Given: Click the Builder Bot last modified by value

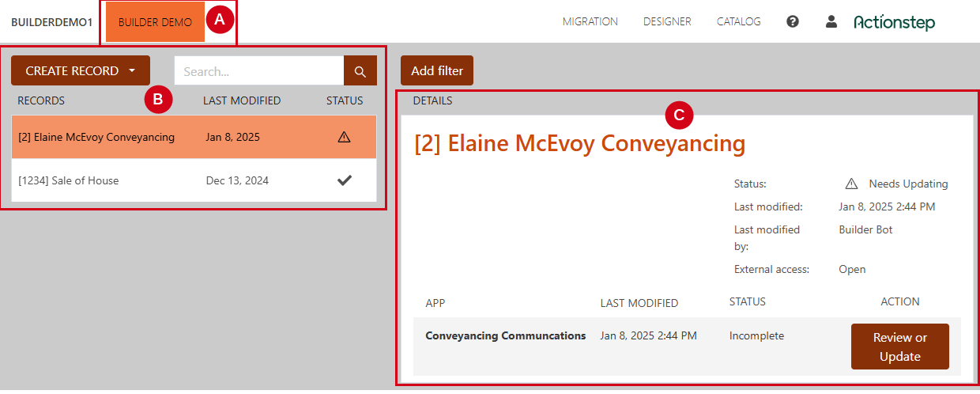Looking at the screenshot, I should (865, 229).
